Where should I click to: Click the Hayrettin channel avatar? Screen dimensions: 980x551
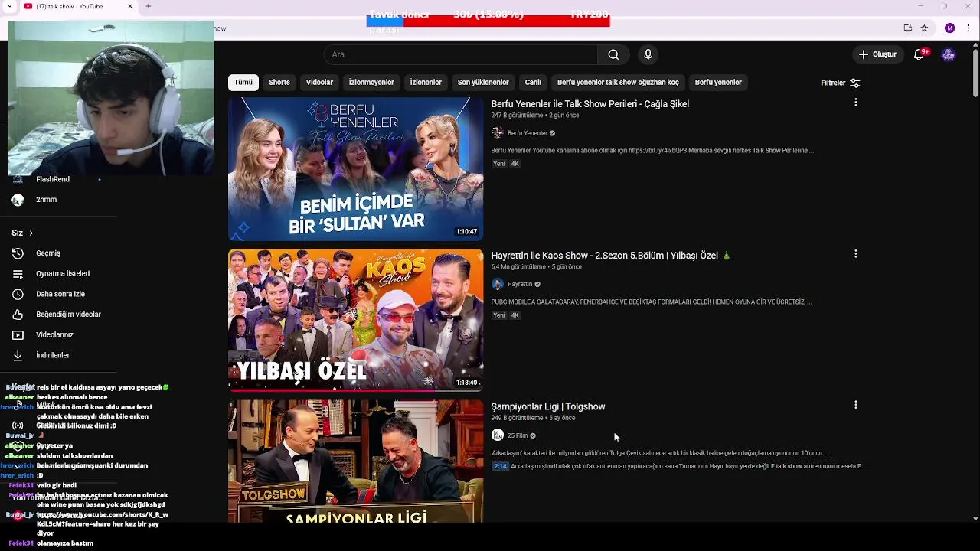[498, 284]
